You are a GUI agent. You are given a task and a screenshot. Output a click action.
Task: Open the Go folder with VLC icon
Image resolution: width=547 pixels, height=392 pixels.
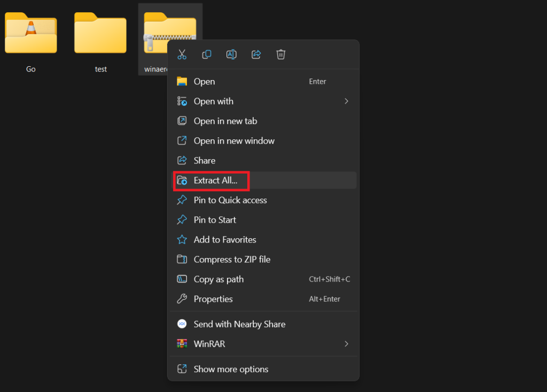click(31, 34)
